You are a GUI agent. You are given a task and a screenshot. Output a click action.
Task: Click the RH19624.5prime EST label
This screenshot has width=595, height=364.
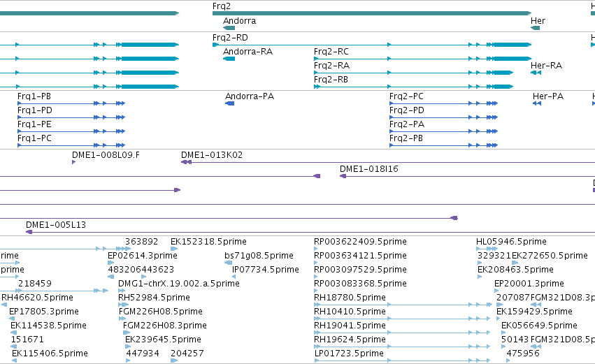pyautogui.click(x=350, y=340)
